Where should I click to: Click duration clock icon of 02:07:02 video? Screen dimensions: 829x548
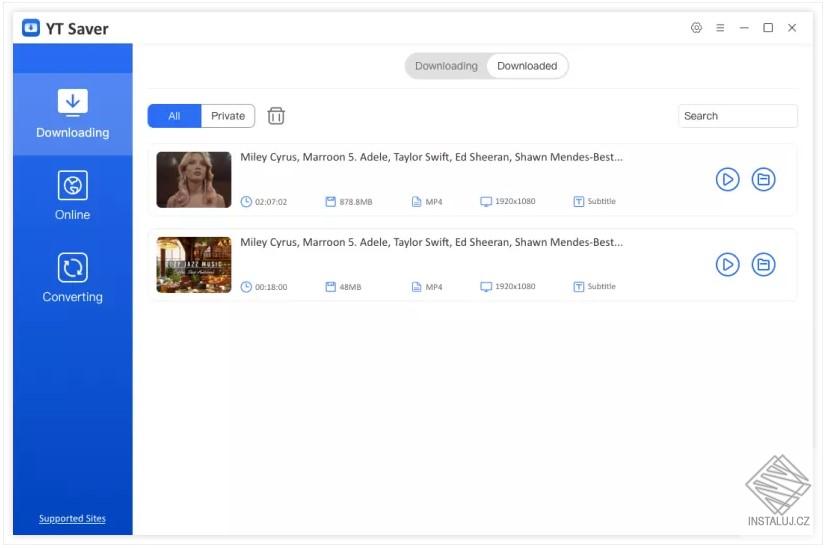click(246, 201)
